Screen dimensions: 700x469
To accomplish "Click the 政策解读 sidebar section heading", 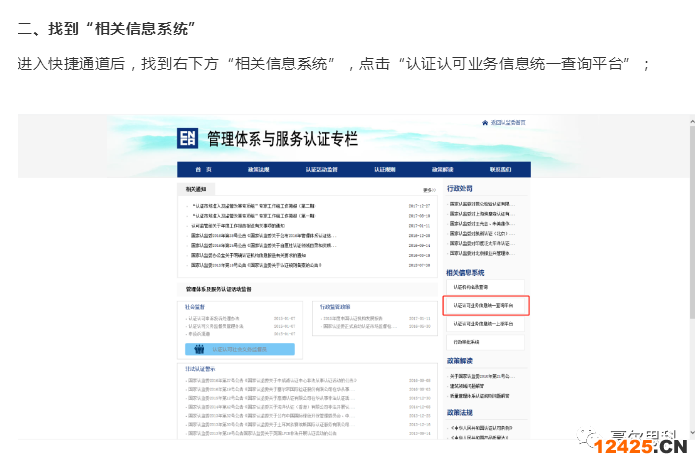I will click(x=460, y=360).
